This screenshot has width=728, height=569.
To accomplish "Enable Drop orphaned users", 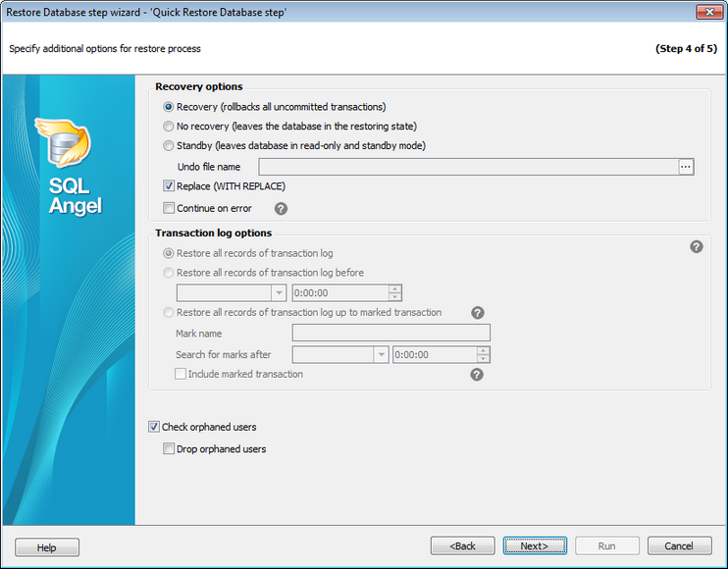I will pyautogui.click(x=169, y=448).
